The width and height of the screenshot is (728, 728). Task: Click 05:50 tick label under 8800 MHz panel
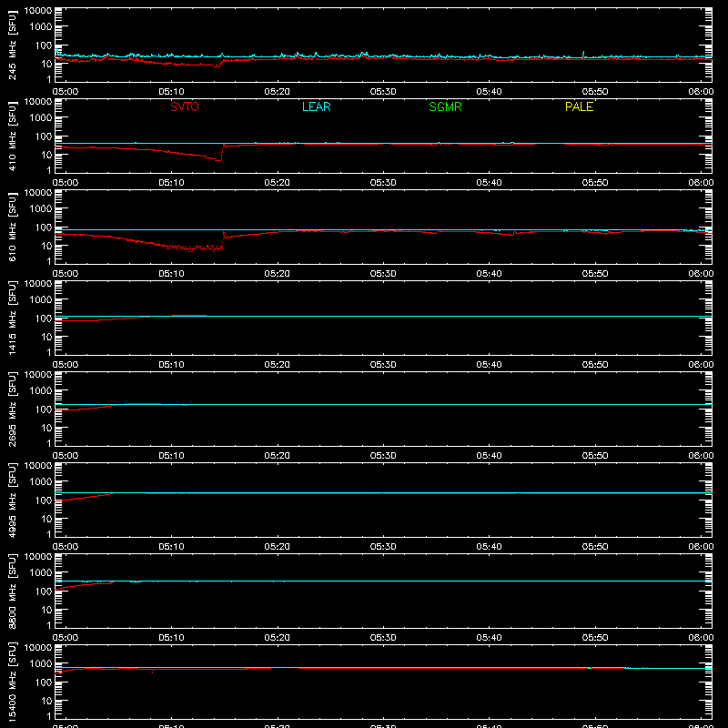[595, 638]
